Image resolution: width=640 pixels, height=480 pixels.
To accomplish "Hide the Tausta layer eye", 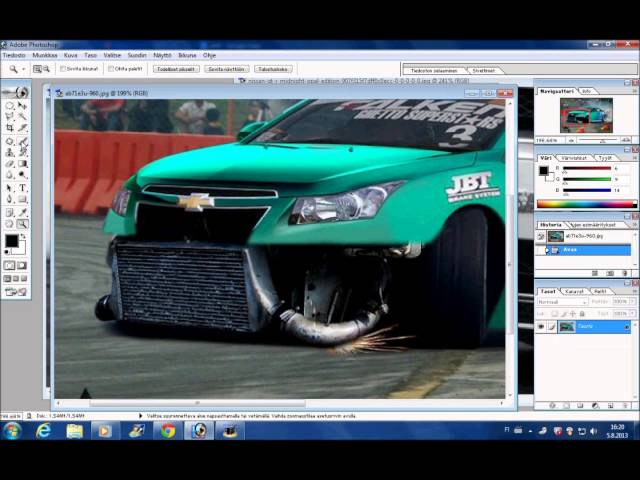I will 541,327.
